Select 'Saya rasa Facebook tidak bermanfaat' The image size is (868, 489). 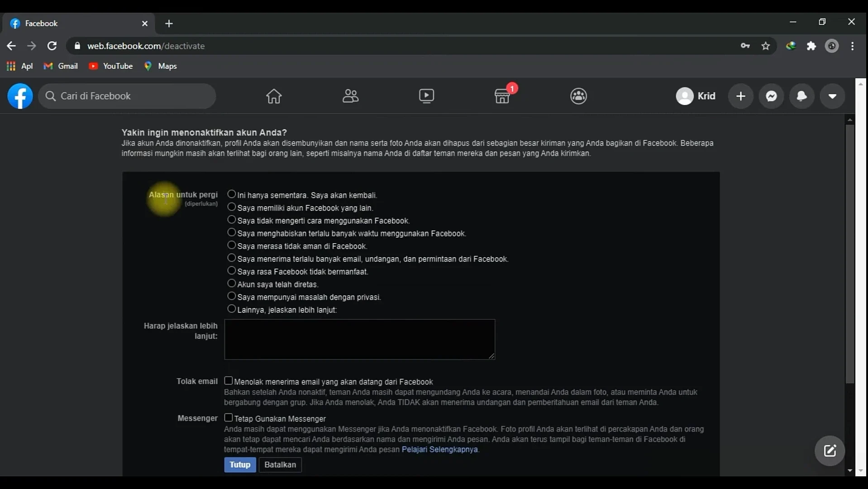pyautogui.click(x=231, y=270)
